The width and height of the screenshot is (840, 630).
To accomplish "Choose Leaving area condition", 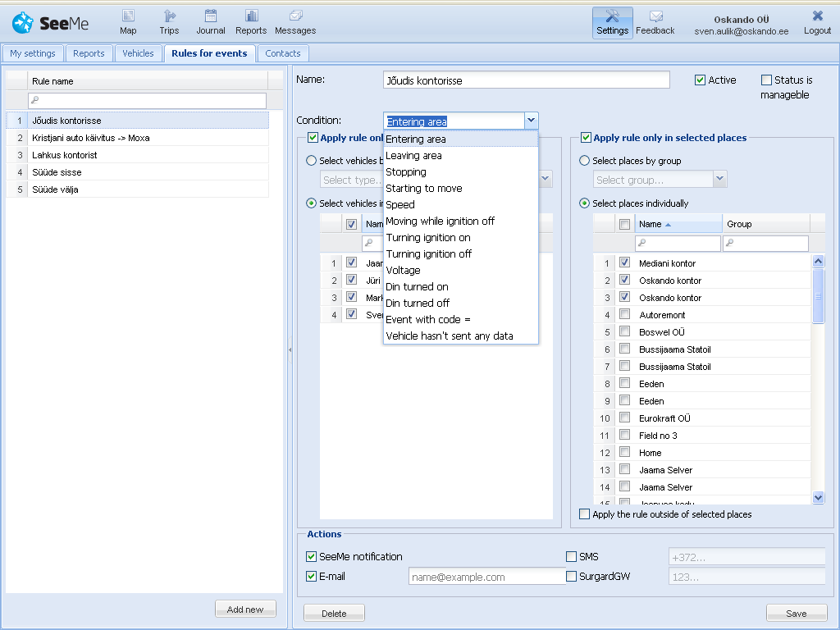I will (x=461, y=155).
